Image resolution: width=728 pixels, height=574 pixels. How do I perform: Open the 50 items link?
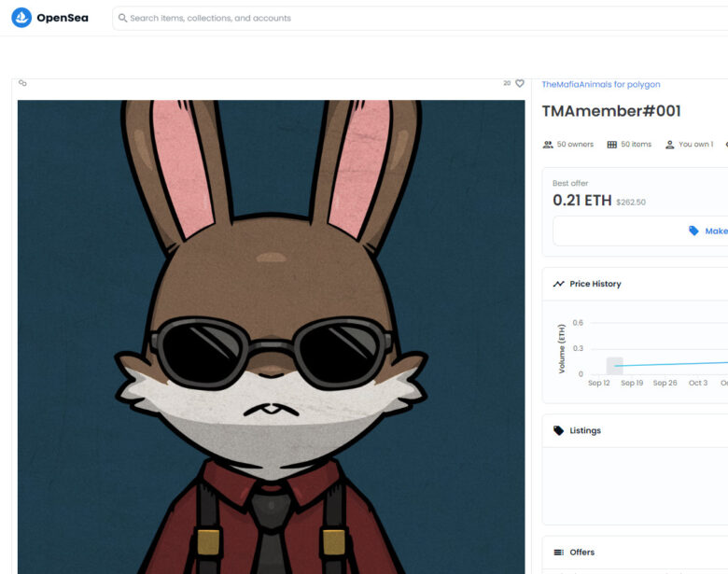tap(636, 145)
